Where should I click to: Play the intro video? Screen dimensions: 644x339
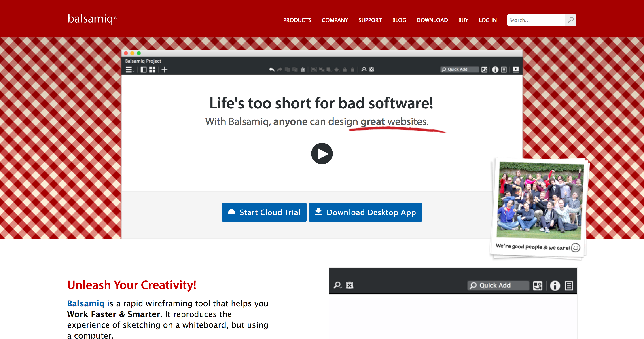[x=322, y=153]
